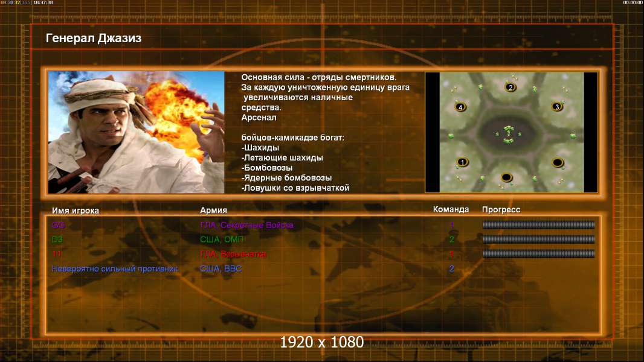Click the unnumbered start marker below position 3

coord(558,163)
